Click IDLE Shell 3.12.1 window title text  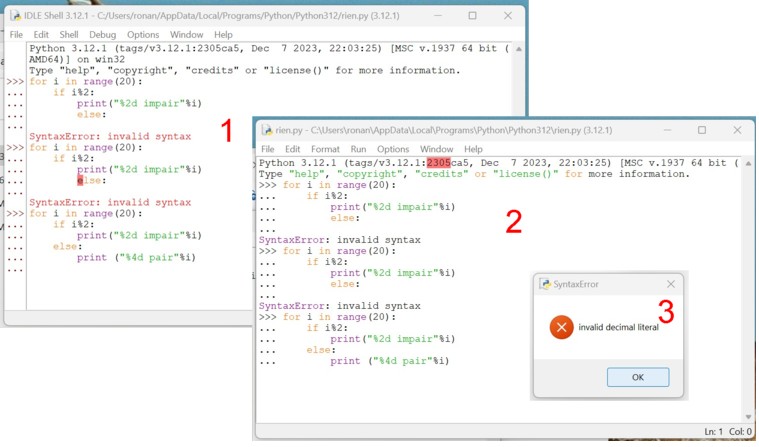(x=212, y=15)
